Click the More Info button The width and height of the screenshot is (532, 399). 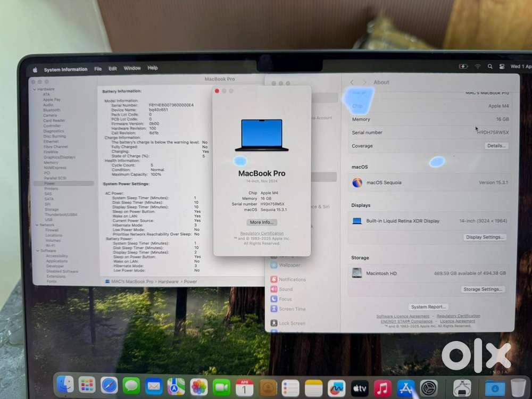pos(262,222)
